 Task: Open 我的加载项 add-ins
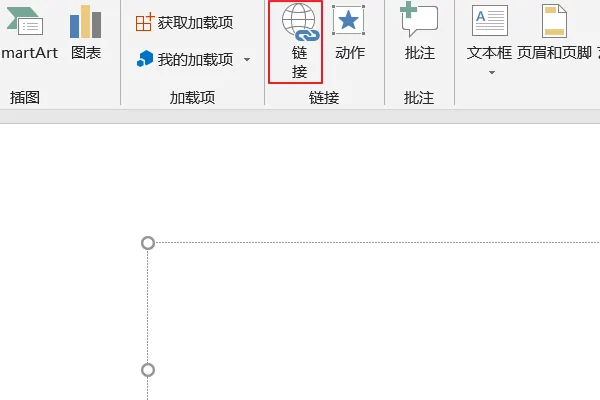point(185,59)
